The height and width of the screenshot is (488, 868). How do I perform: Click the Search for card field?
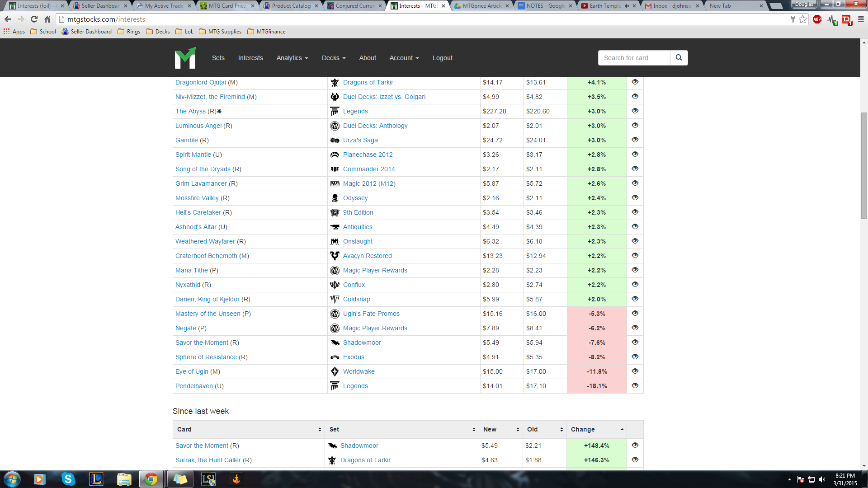pos(634,58)
